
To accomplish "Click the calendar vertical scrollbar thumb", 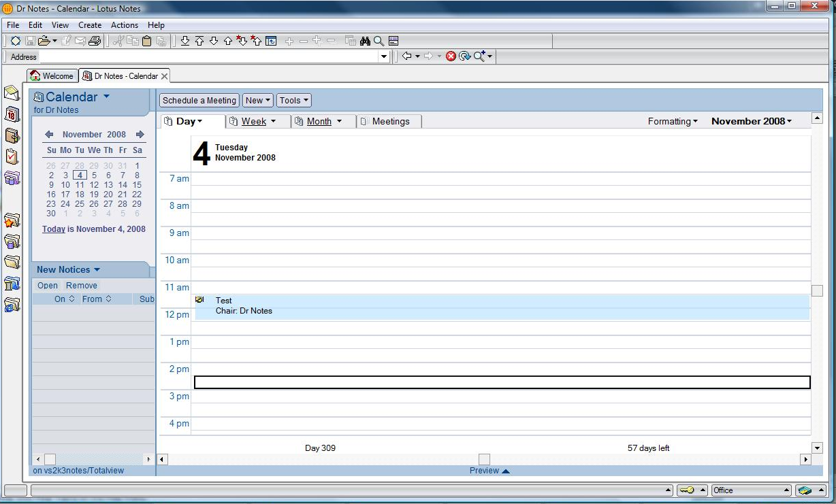I will point(818,290).
